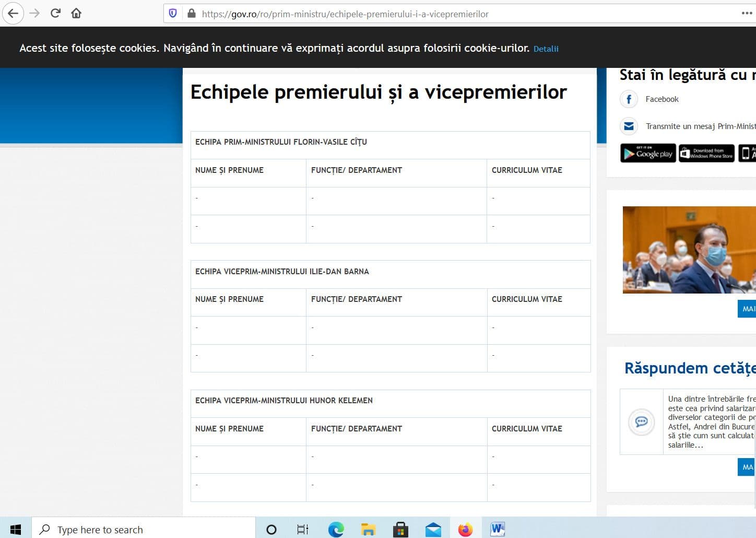Open page actions three-dot menu

(747, 14)
